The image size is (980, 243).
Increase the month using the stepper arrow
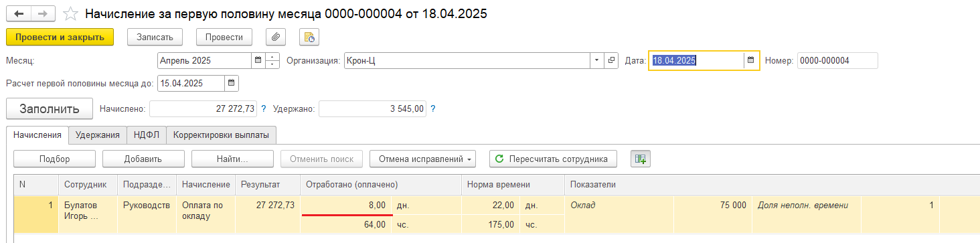click(x=272, y=56)
